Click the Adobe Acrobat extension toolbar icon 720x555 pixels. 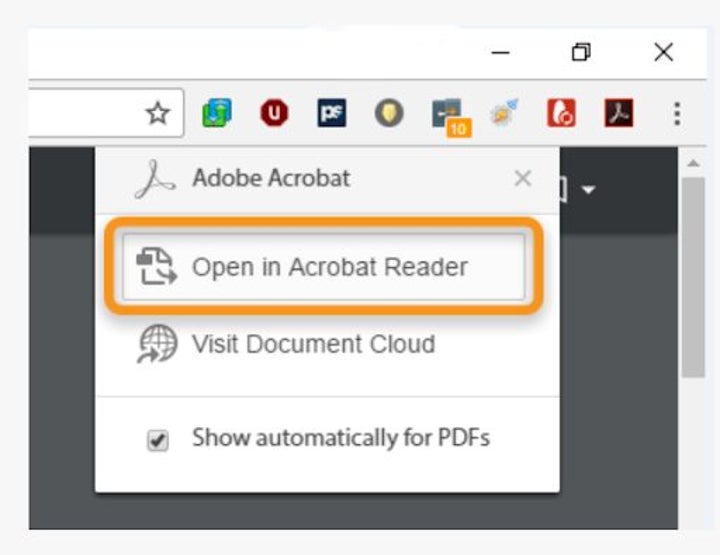[619, 113]
